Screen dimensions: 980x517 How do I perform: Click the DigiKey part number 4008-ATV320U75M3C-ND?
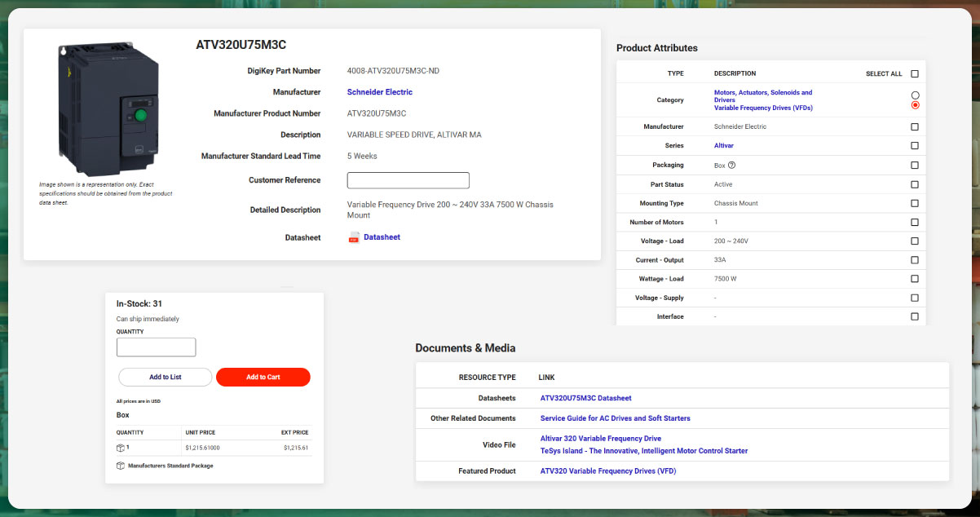point(393,71)
